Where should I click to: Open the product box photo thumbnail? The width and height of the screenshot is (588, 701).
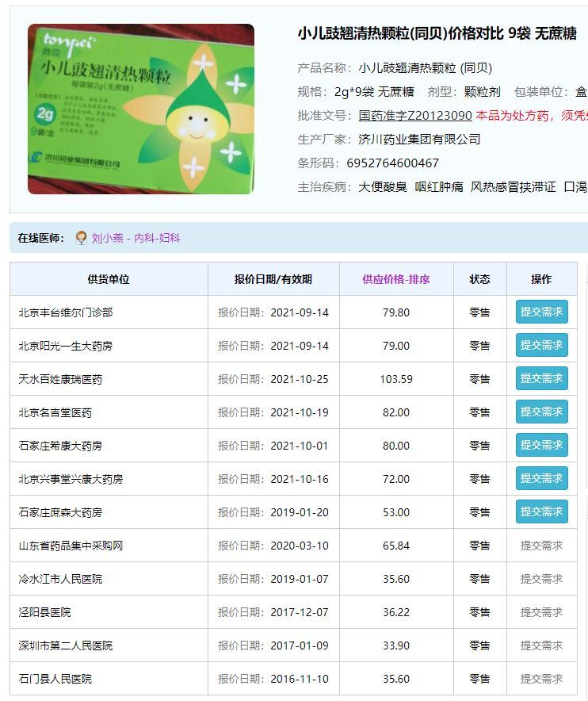coord(141,109)
